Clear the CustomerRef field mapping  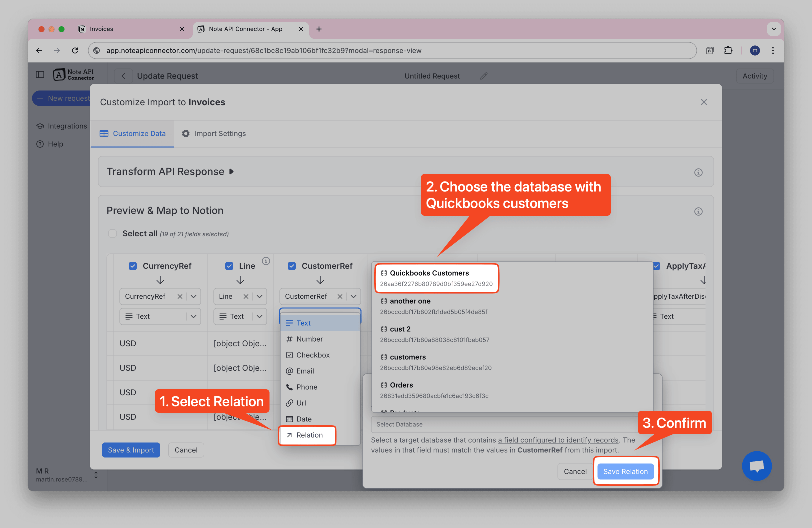(x=340, y=296)
